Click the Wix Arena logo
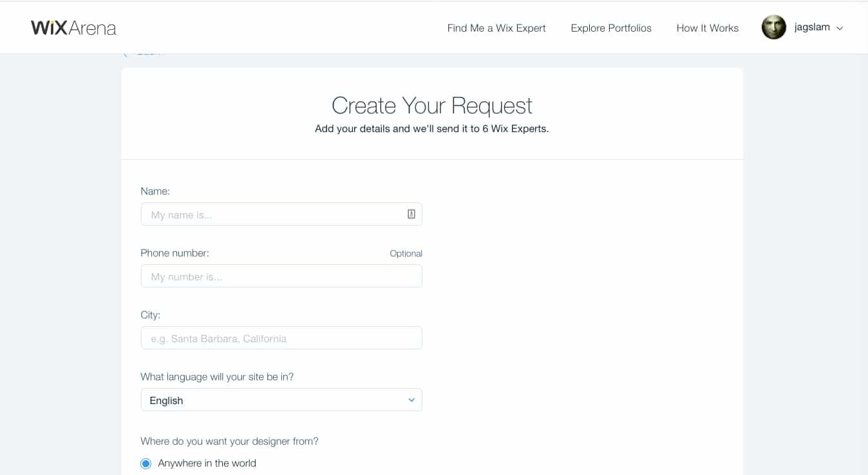Image resolution: width=868 pixels, height=475 pixels. [73, 28]
